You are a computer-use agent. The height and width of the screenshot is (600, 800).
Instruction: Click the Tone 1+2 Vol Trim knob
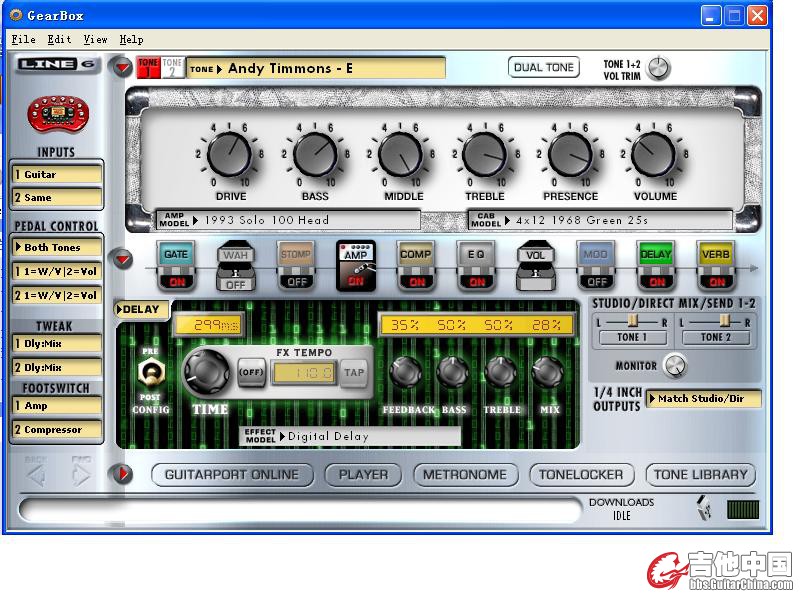(x=658, y=68)
